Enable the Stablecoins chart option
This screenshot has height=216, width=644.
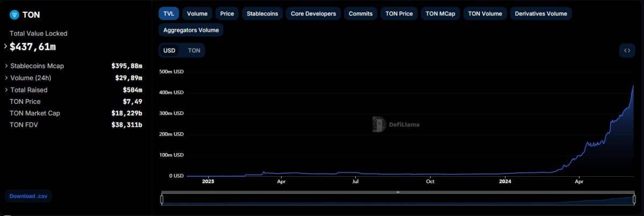tap(262, 13)
